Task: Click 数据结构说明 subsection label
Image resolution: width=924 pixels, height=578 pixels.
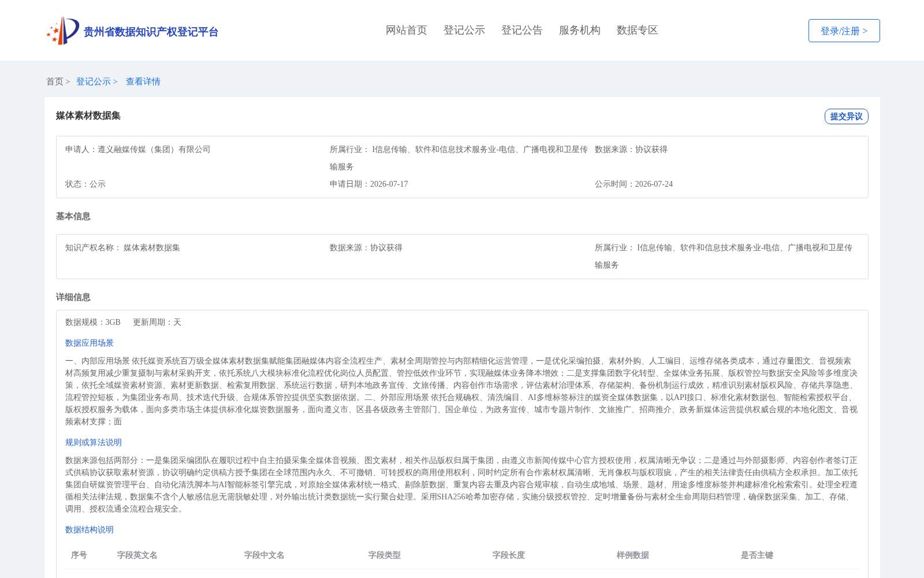Action: coord(90,529)
